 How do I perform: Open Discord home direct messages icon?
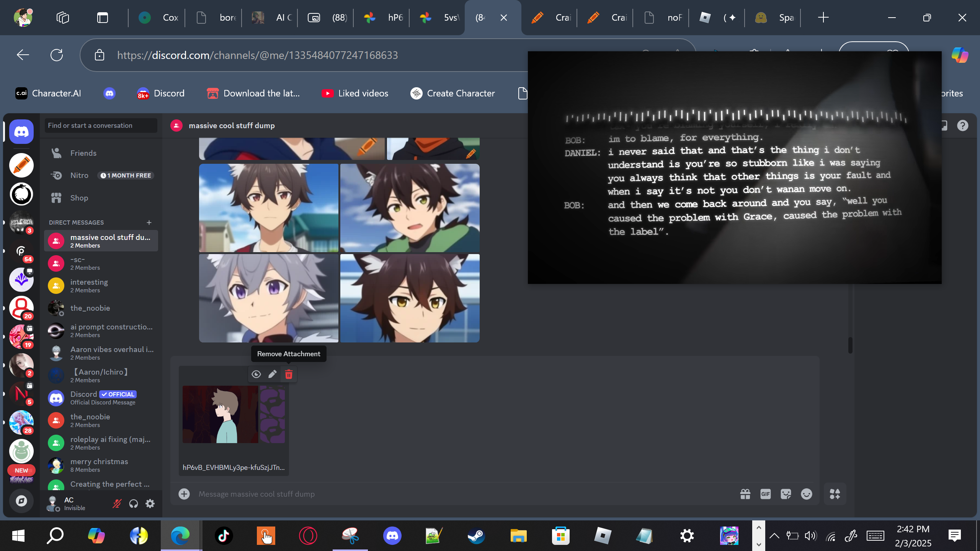point(21,132)
